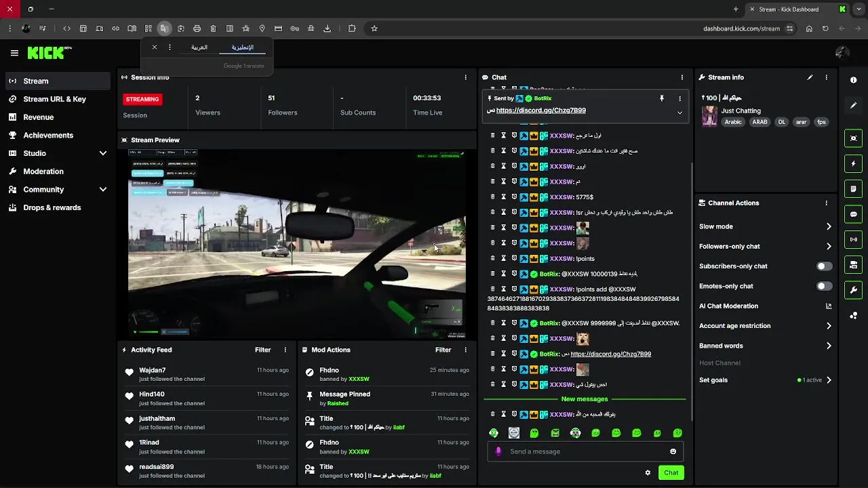Image resolution: width=868 pixels, height=488 pixels.
Task: Click Just Chatting category thumbnail
Action: [709, 116]
